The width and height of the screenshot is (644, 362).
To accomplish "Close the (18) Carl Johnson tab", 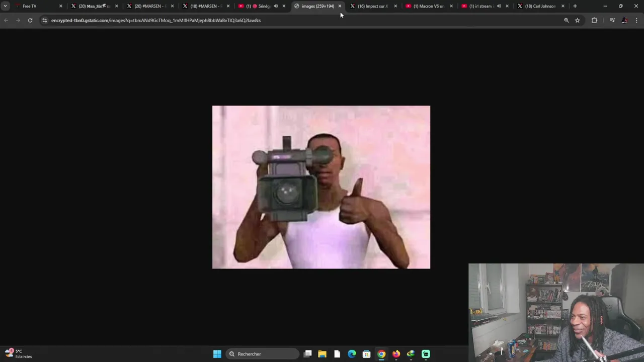I will tap(563, 6).
